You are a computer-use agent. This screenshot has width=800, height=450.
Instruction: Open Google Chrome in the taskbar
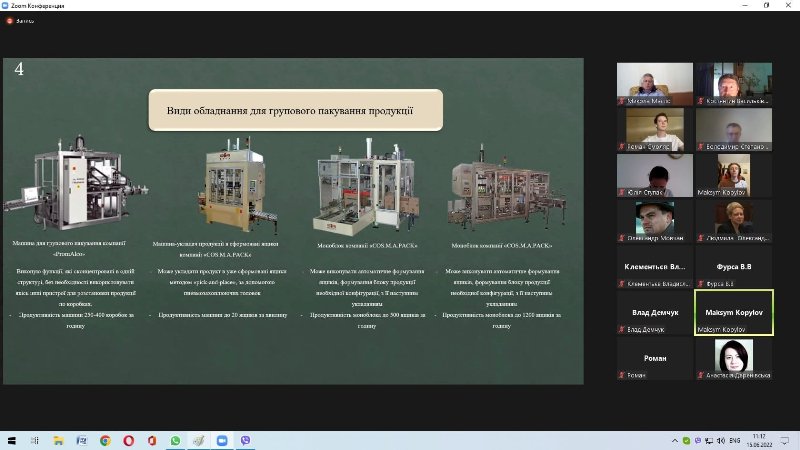[x=105, y=440]
